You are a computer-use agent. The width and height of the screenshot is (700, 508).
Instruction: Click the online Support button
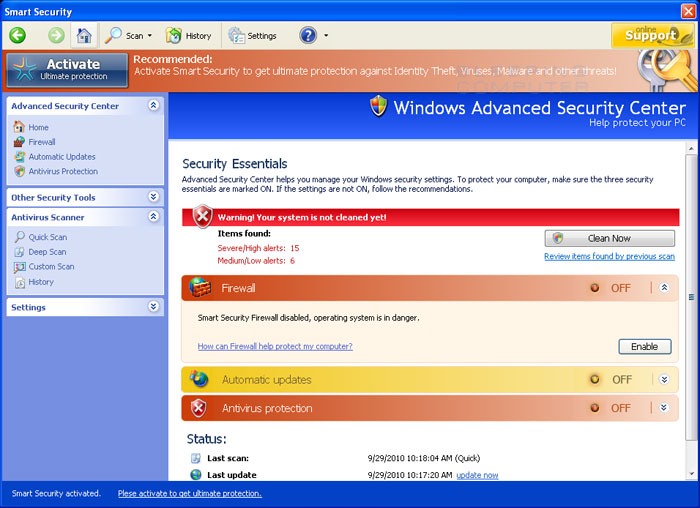[x=653, y=35]
